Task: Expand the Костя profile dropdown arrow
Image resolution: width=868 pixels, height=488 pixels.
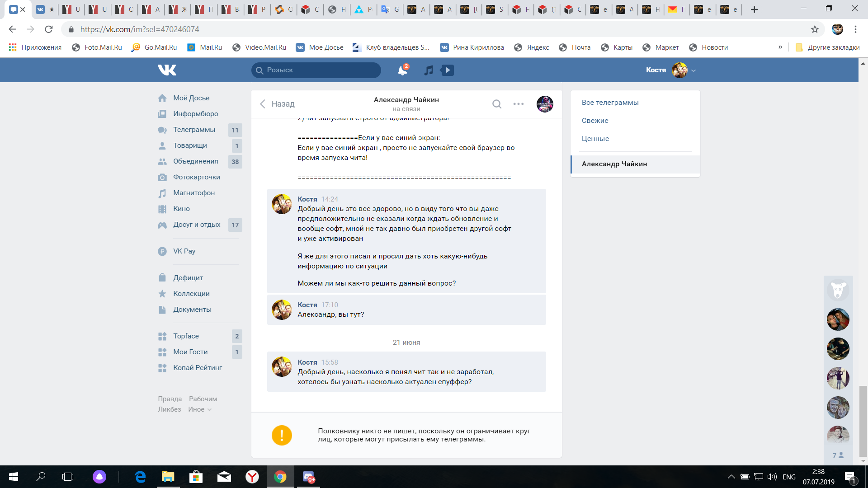Action: (x=693, y=70)
